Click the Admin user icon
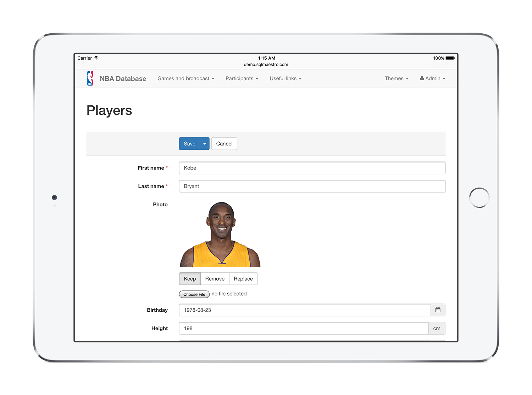 point(422,78)
